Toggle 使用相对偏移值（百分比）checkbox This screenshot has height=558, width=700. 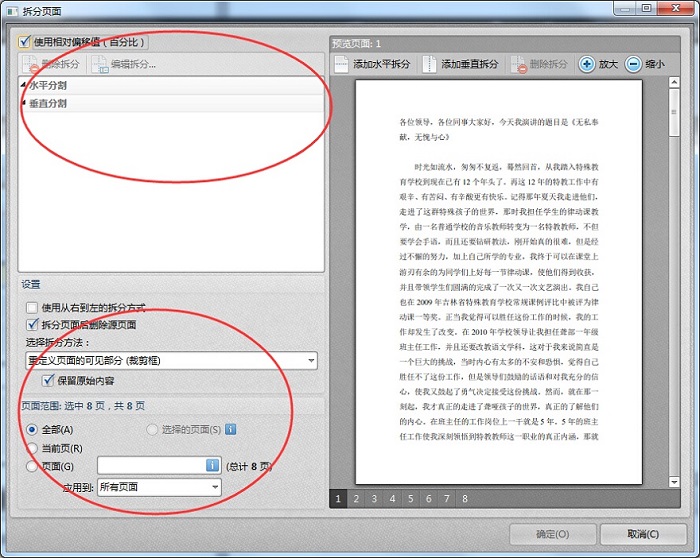coord(24,42)
